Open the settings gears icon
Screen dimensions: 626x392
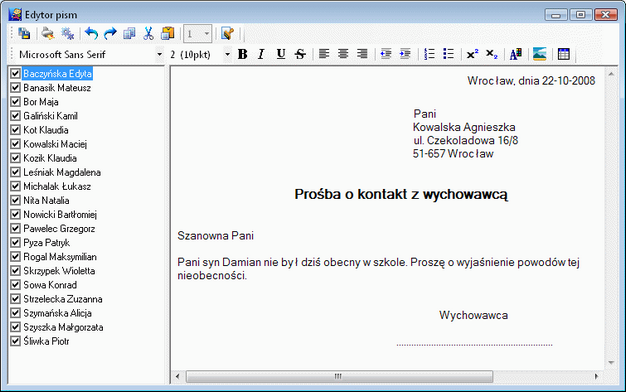pos(67,34)
